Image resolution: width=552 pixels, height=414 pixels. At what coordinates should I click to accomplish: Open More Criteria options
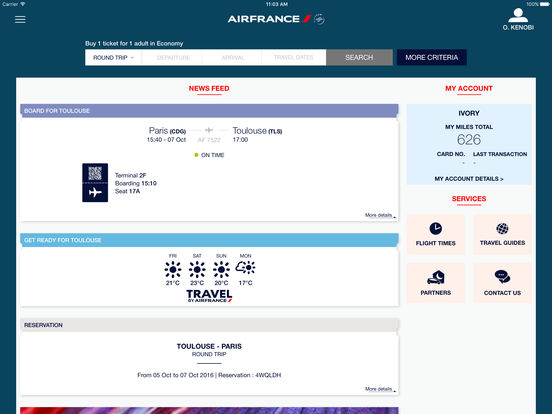tap(432, 57)
